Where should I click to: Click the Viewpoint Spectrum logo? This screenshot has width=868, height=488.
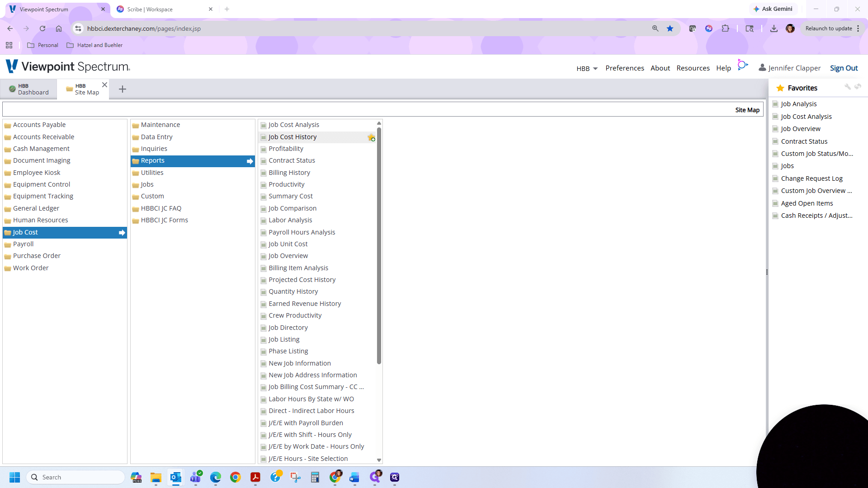68,66
